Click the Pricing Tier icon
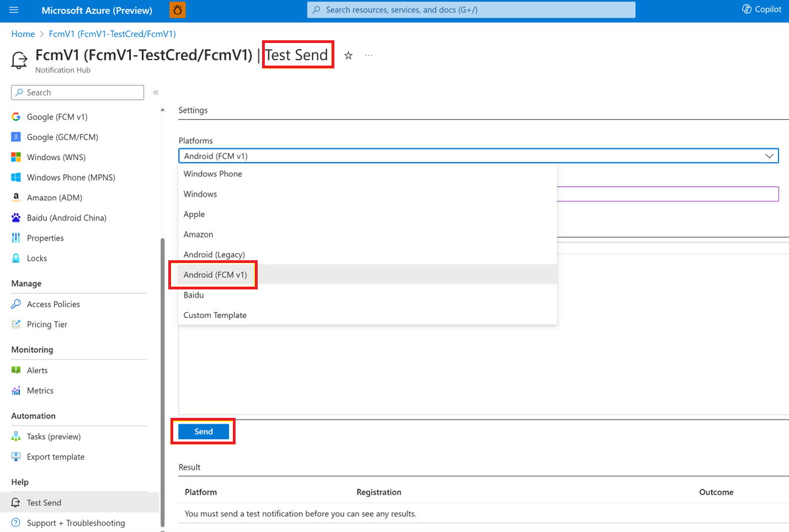789x532 pixels. click(16, 324)
